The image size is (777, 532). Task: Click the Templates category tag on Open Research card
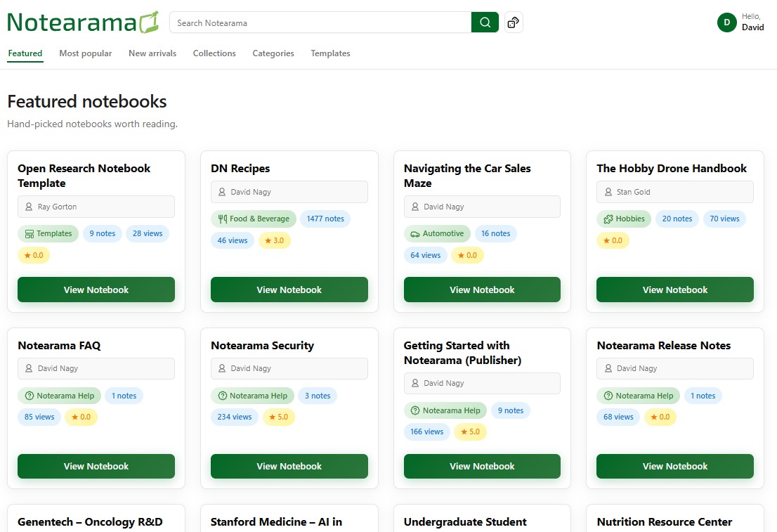coord(48,233)
